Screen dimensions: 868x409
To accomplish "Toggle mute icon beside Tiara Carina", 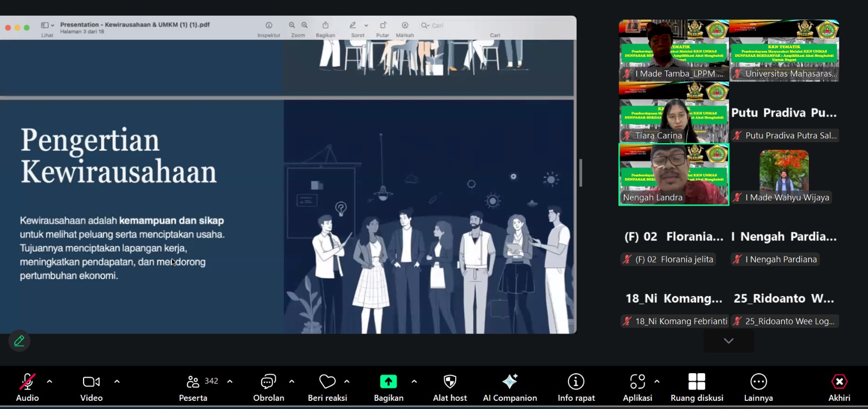I will pyautogui.click(x=628, y=136).
